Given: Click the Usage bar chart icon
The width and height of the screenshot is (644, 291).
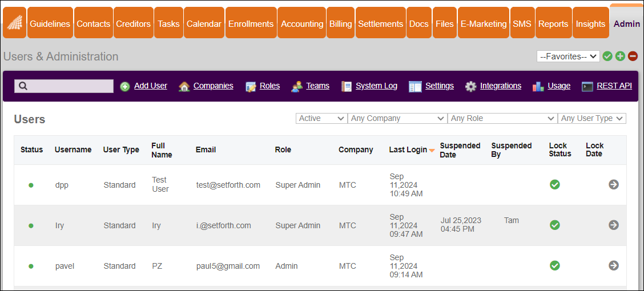Looking at the screenshot, I should (538, 86).
